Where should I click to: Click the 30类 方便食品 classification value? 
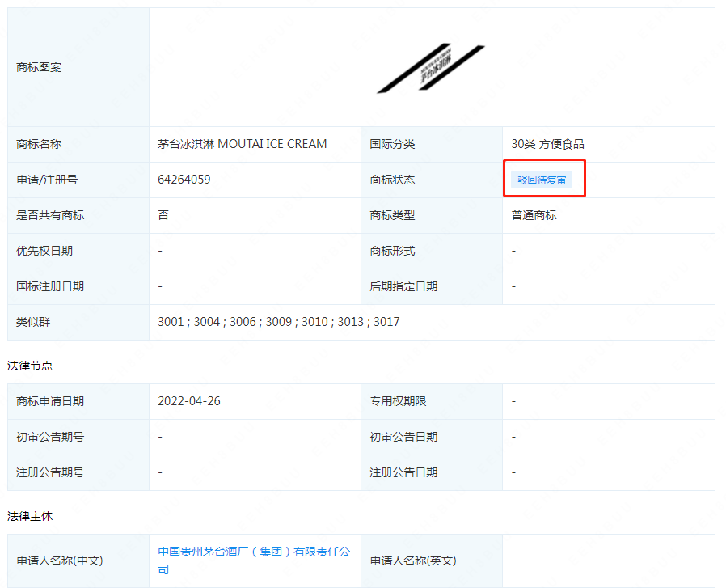click(548, 144)
